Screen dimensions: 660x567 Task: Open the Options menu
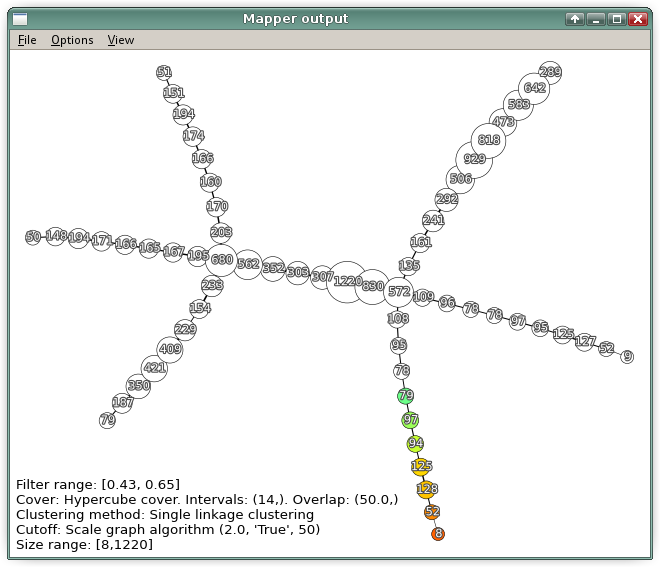point(72,40)
